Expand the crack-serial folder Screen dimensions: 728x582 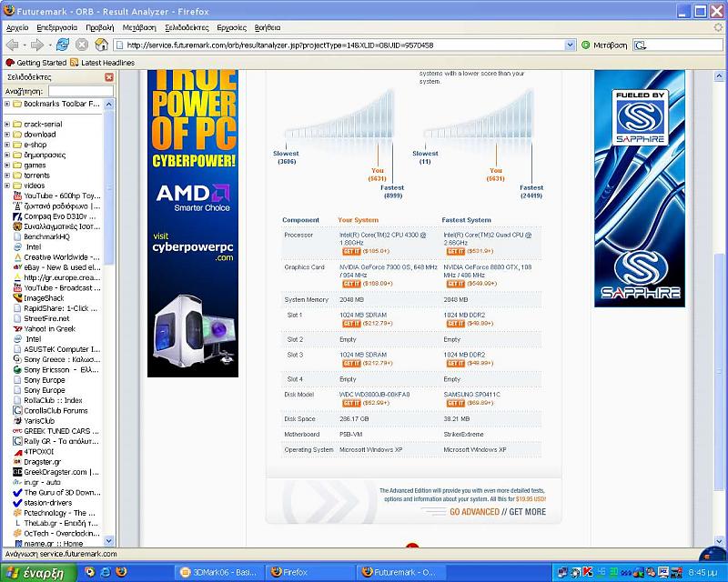point(7,124)
